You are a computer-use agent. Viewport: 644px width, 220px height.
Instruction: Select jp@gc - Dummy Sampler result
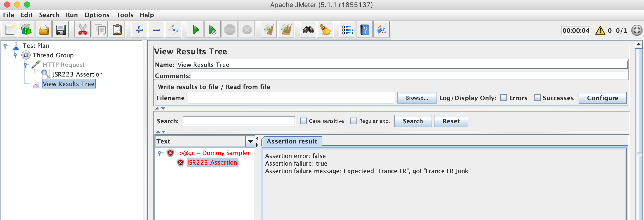coord(213,153)
